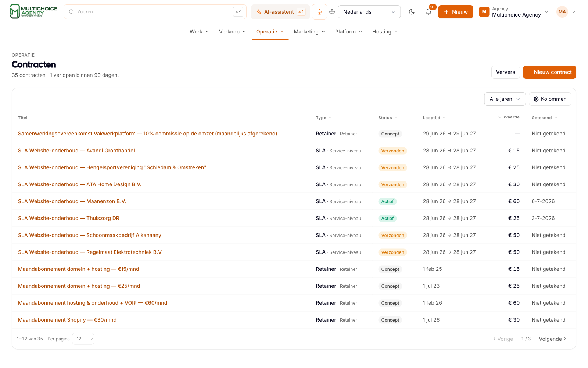Sort by the Titel column header
The width and height of the screenshot is (588, 368).
click(25, 118)
